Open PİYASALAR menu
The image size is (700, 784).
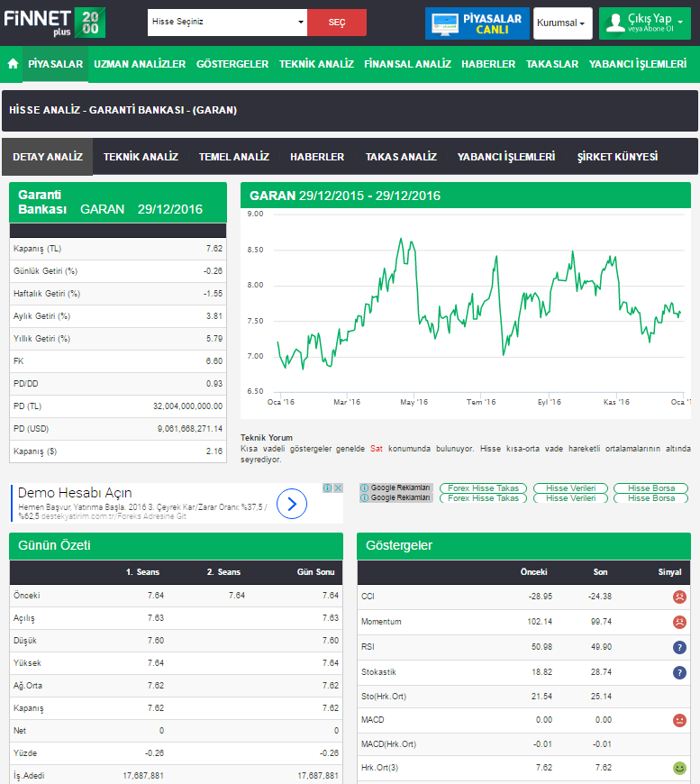point(56,64)
